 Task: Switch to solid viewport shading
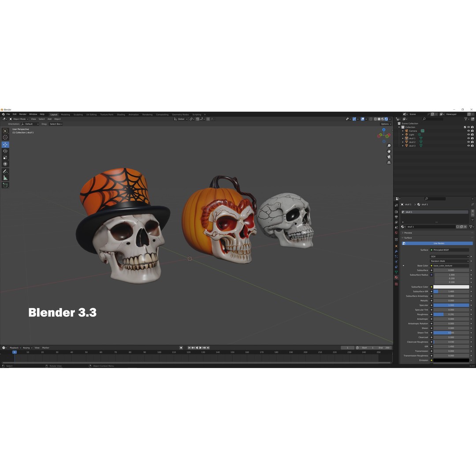tap(379, 119)
